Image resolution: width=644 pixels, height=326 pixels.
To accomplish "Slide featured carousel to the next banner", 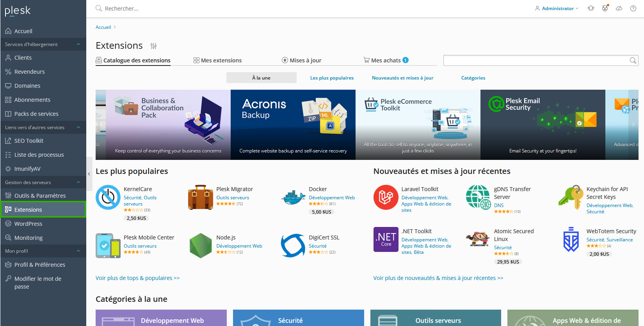I will pyautogui.click(x=633, y=124).
